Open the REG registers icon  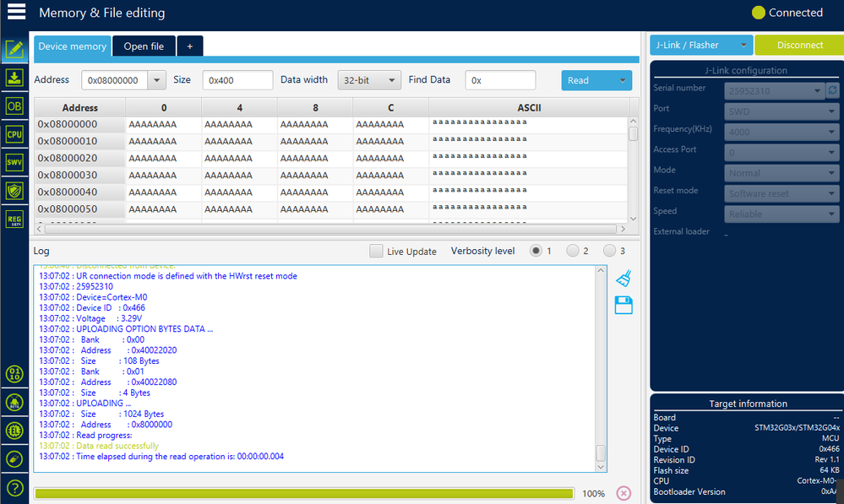click(x=14, y=219)
